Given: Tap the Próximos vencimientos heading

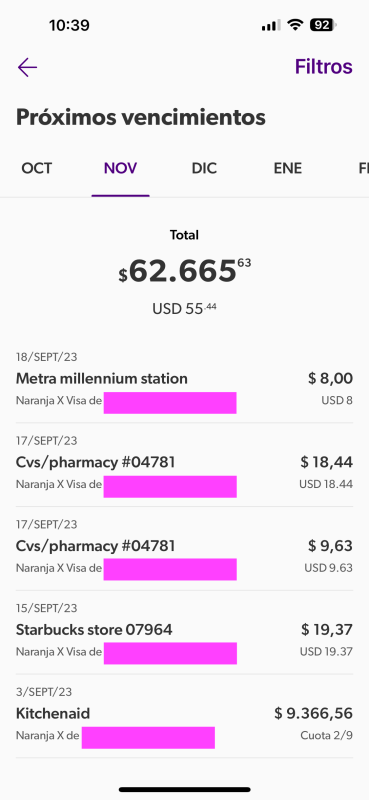Looking at the screenshot, I should click(x=141, y=117).
